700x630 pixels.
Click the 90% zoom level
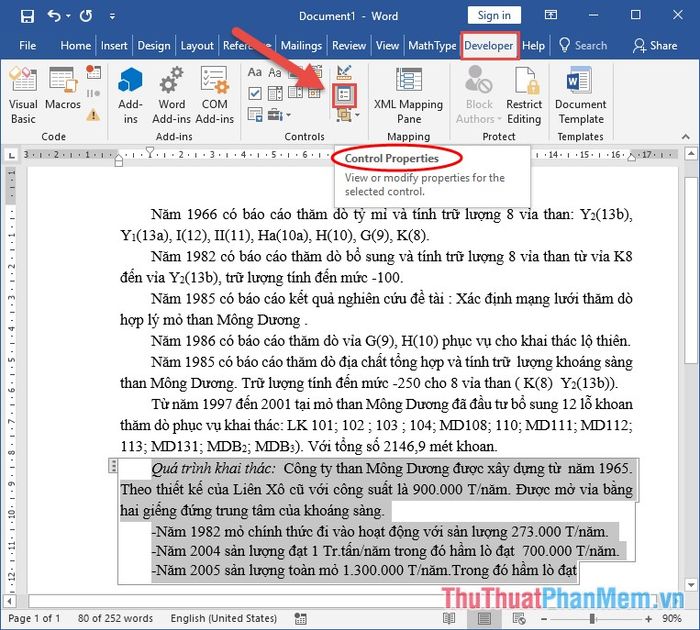coord(671,618)
